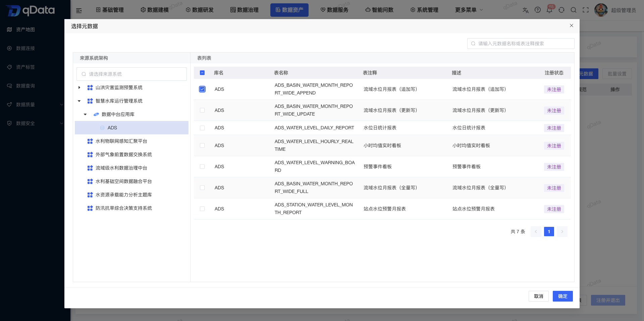The image size is (644, 321).
Task: Check the ADS_BASIN_WATER_MONTH_REPORT_WIDE_UPDATE row checkbox
Action: pyautogui.click(x=202, y=110)
